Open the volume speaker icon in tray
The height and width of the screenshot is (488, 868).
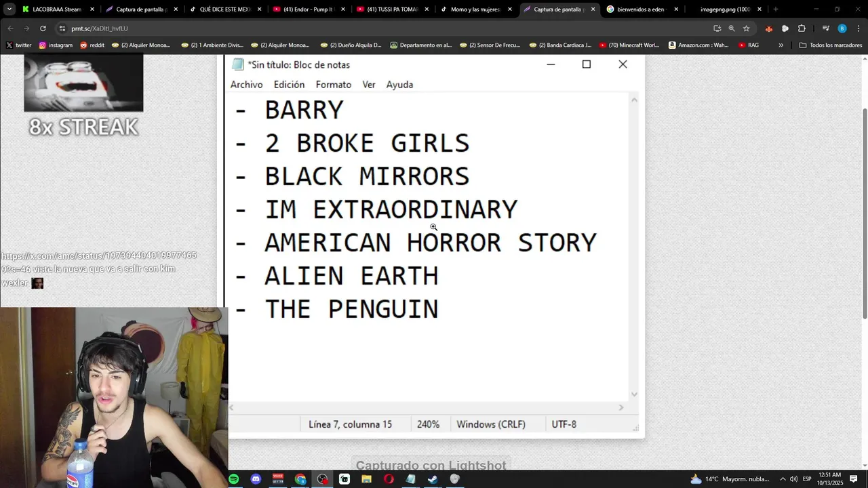tap(793, 479)
